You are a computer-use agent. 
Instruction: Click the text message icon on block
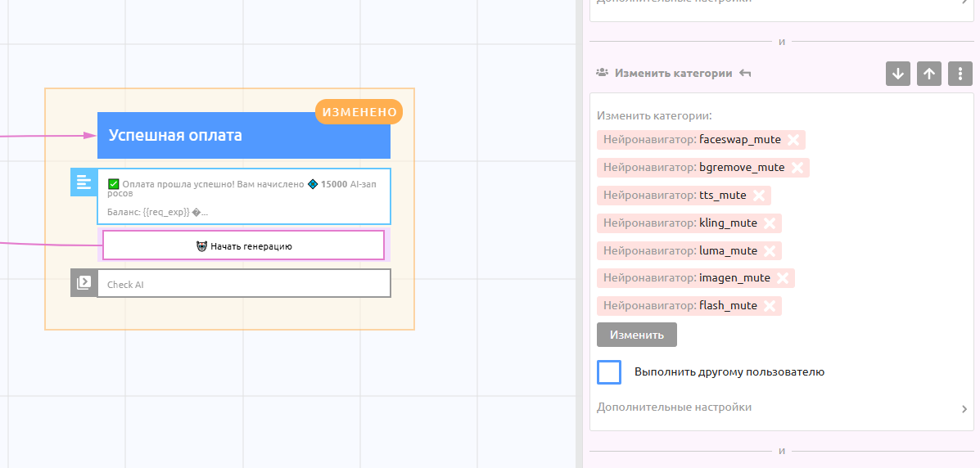coord(84,182)
